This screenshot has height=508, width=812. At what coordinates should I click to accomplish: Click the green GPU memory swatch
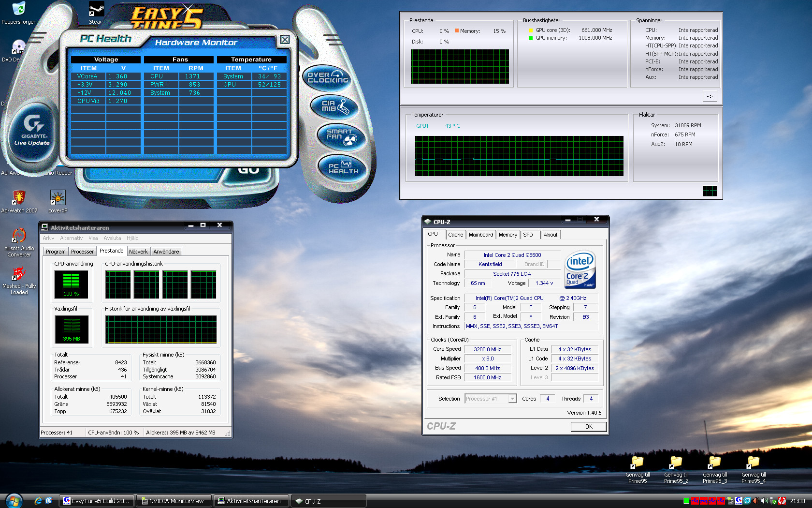[x=530, y=38]
